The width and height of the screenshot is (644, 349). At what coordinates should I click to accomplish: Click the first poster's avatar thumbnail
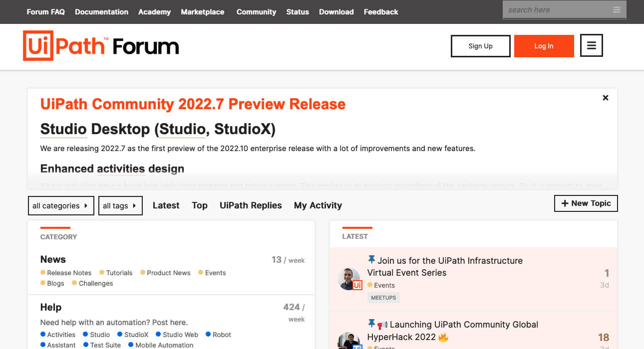pos(349,278)
